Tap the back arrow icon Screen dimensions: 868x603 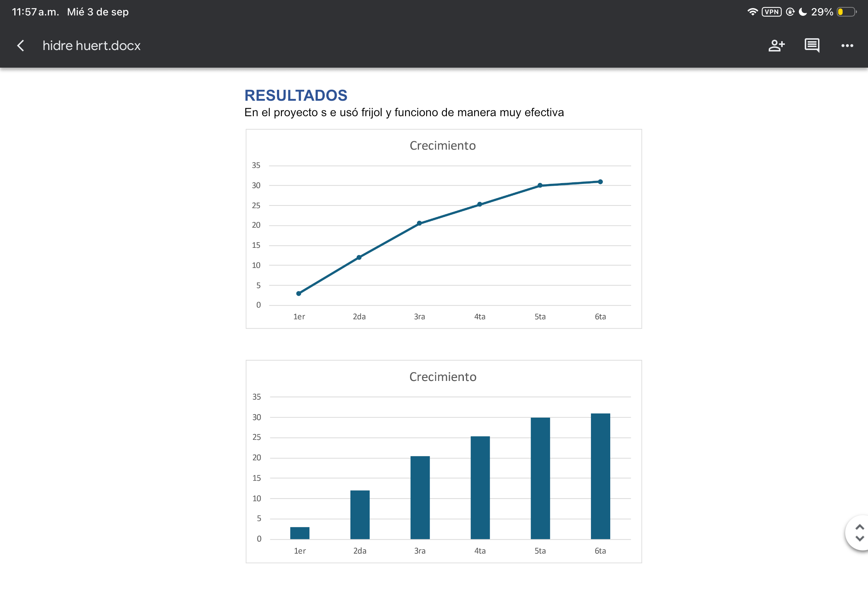point(21,46)
